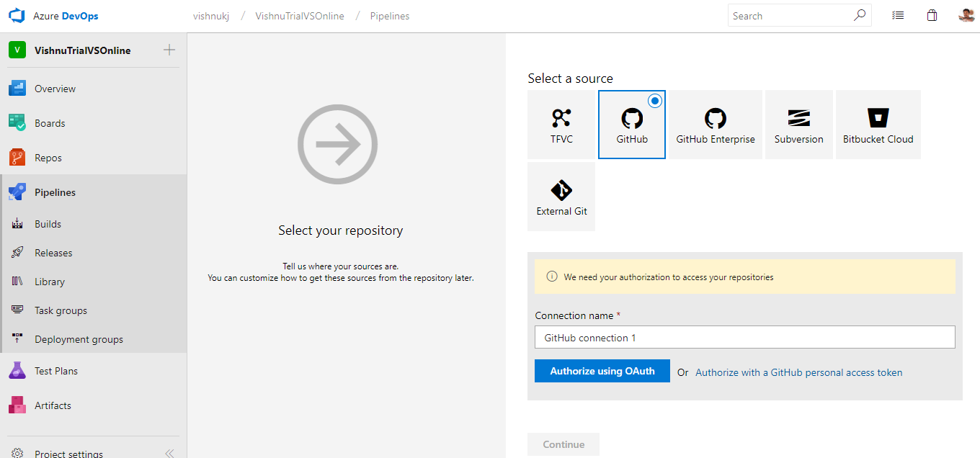Click the search magnifier icon
Viewport: 980px width, 458px height.
coord(859,15)
